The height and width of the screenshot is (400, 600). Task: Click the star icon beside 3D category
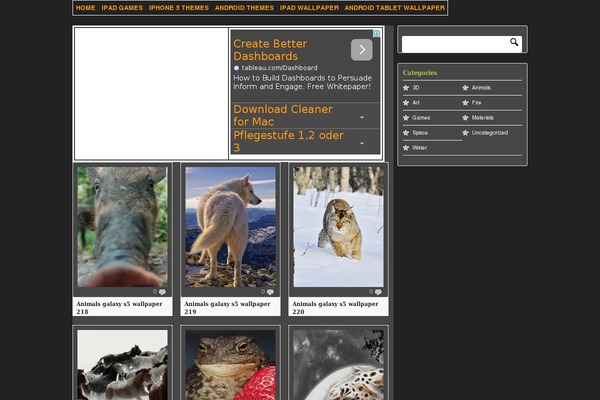coord(406,88)
